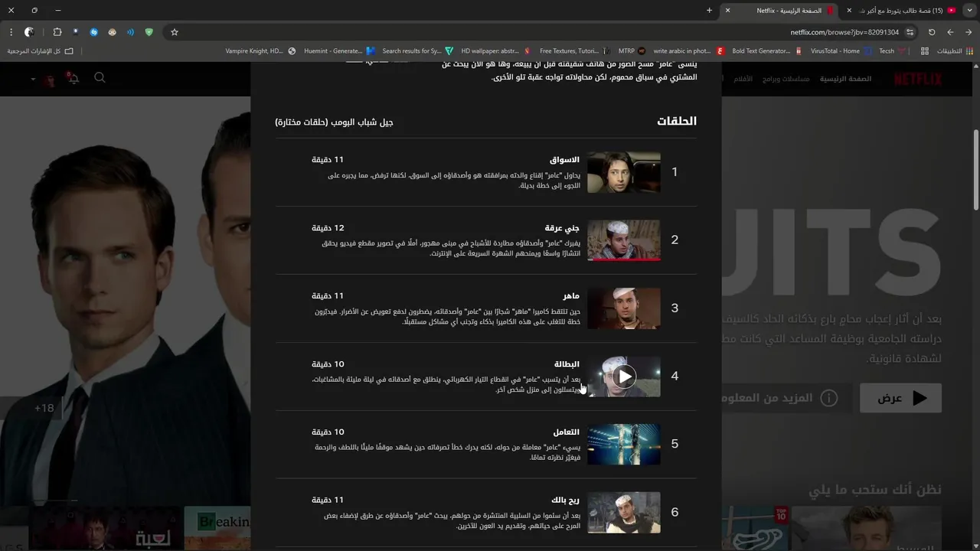Screen dimensions: 980x551
Task: Open the Netflix search magnifier icon
Action: (100, 78)
